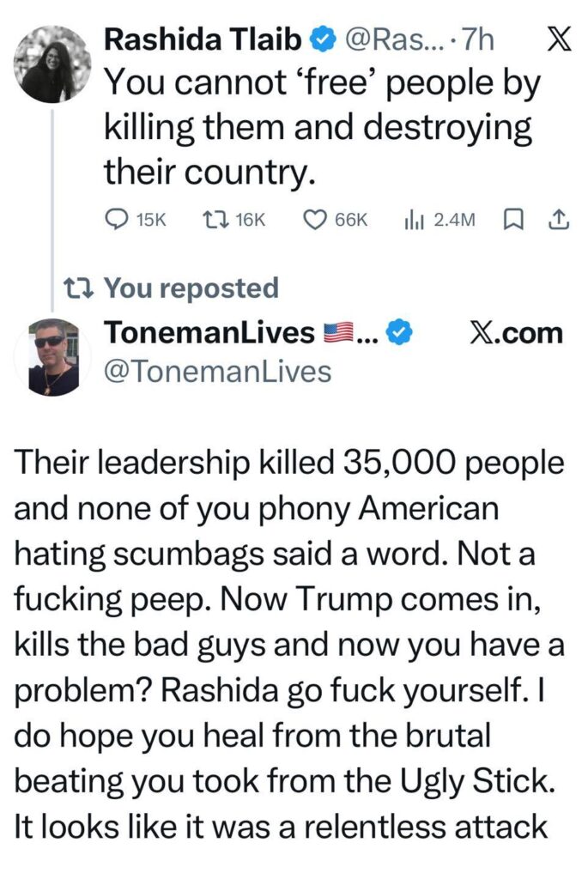Screen dimensions: 588x879
Task: Click the X logo at top right
Action: coord(560,40)
